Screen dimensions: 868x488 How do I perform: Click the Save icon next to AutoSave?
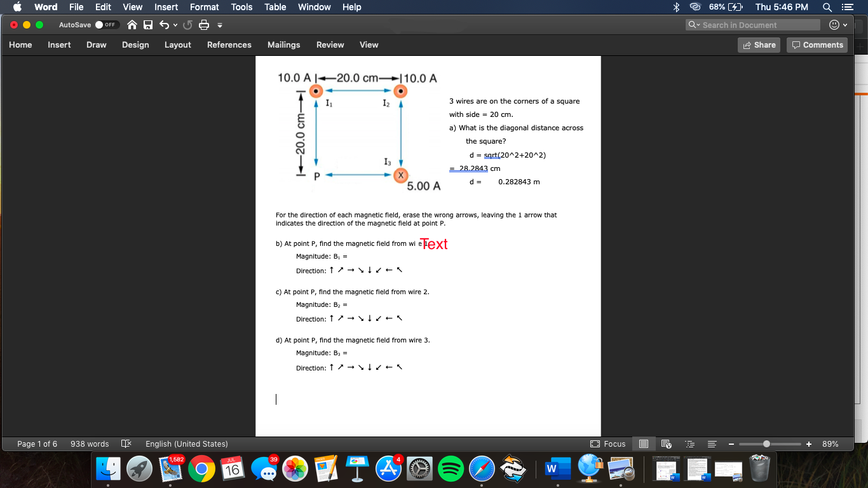[148, 25]
